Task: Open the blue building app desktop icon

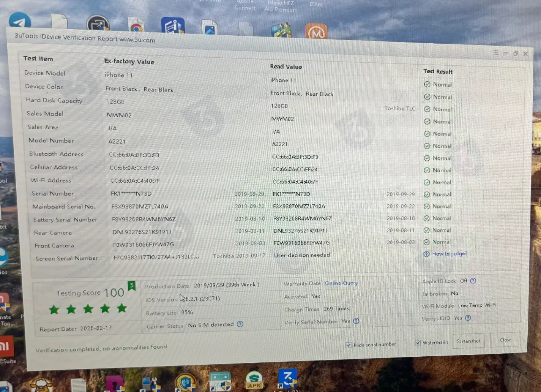Action: (173, 25)
